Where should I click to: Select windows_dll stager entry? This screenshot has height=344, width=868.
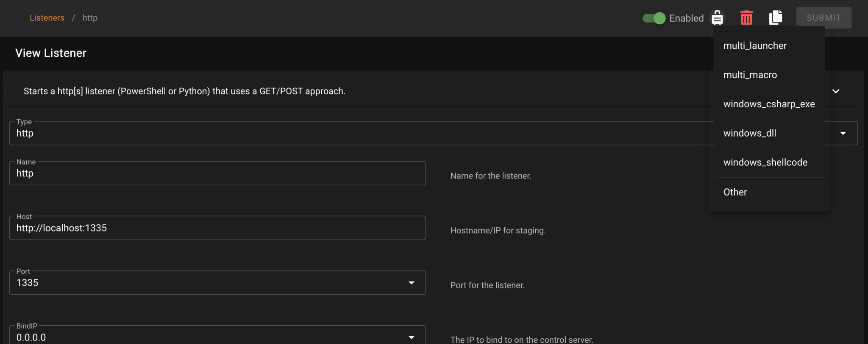click(750, 133)
